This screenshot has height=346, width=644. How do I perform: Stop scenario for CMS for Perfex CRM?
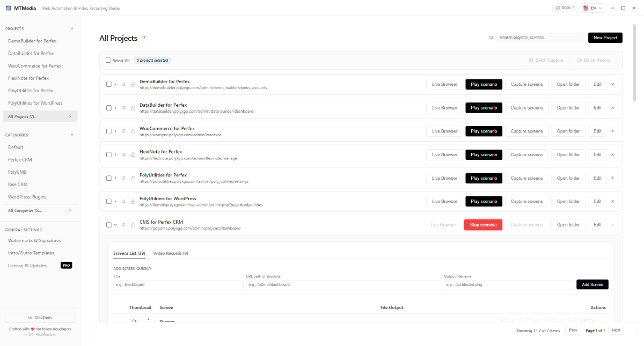(x=483, y=225)
